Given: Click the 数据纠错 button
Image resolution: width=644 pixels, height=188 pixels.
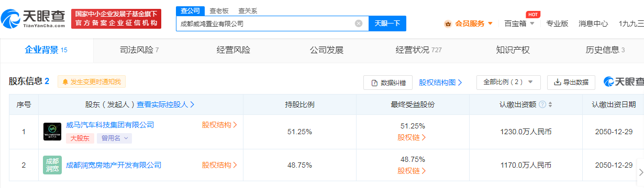Looking at the screenshot, I should 388,83.
